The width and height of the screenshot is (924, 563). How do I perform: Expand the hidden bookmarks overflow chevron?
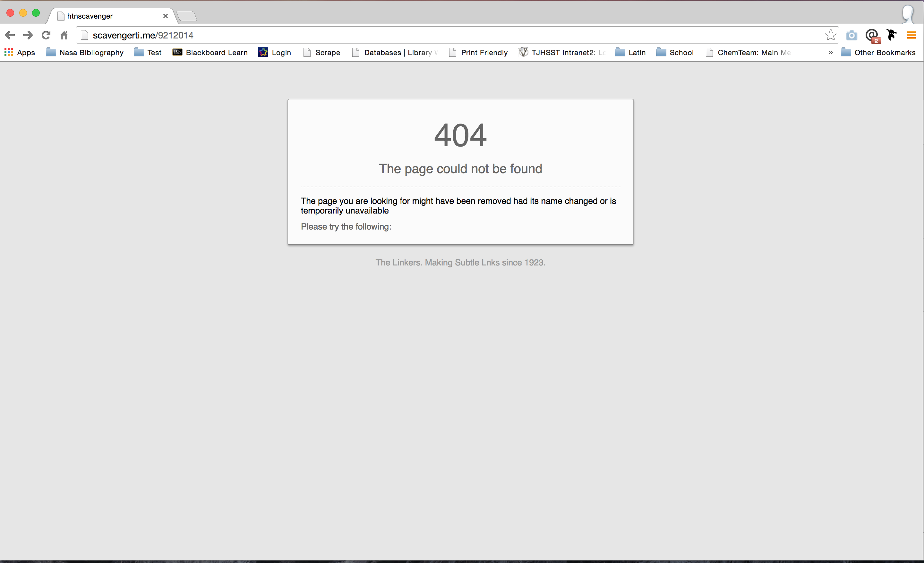click(x=831, y=53)
